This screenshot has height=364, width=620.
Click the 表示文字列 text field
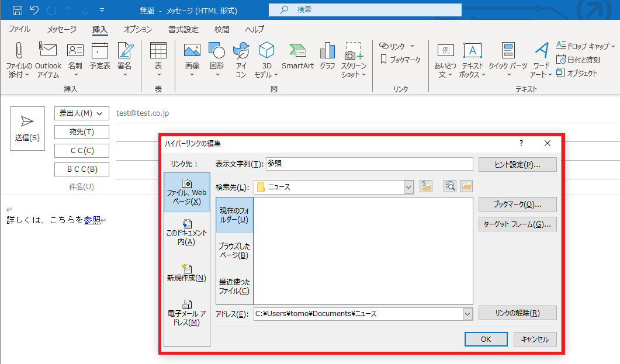[x=369, y=164]
